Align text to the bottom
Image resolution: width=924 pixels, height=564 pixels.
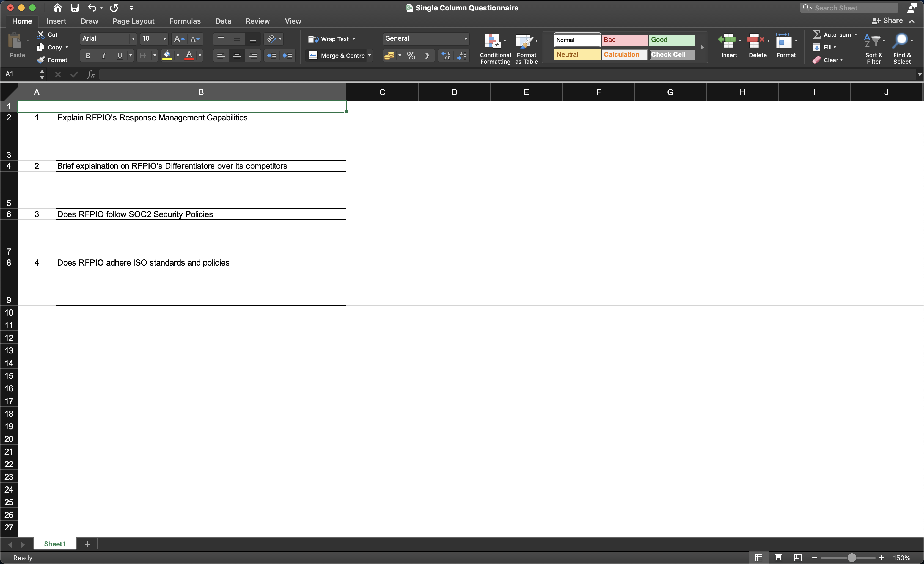click(x=253, y=38)
